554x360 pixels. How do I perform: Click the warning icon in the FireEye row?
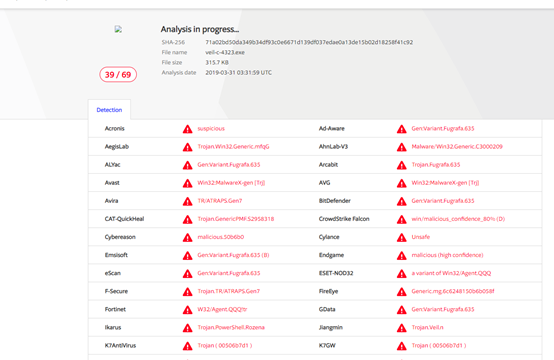pyautogui.click(x=402, y=291)
